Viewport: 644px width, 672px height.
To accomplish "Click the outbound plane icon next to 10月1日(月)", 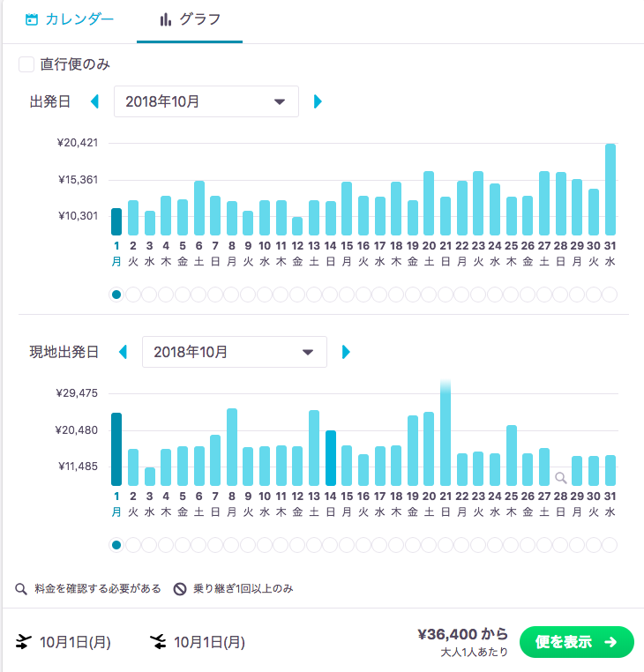I will click(x=24, y=641).
